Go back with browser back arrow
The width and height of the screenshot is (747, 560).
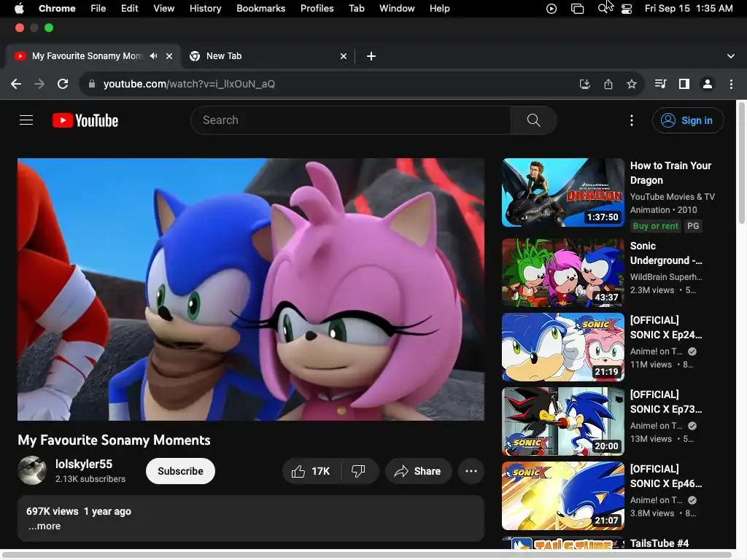[x=16, y=84]
